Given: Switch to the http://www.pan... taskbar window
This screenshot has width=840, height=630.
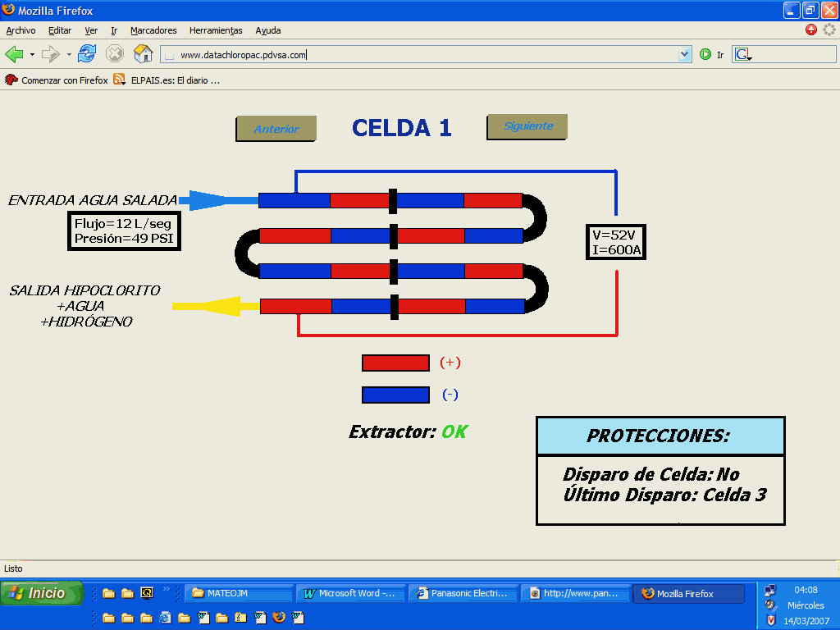Looking at the screenshot, I should (x=575, y=593).
